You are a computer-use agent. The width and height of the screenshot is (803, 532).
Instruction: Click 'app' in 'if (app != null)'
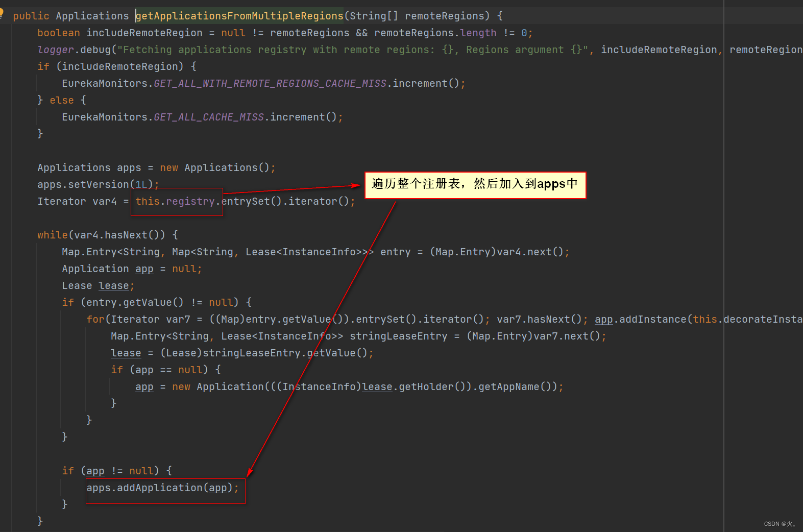tap(95, 471)
